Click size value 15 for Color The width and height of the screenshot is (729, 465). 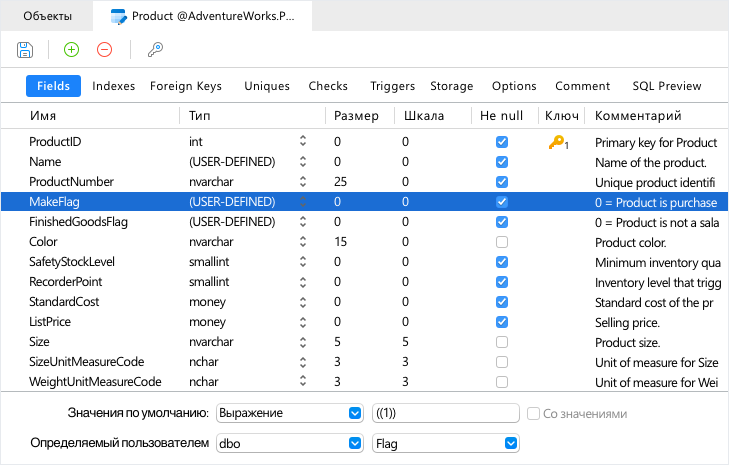(x=340, y=241)
